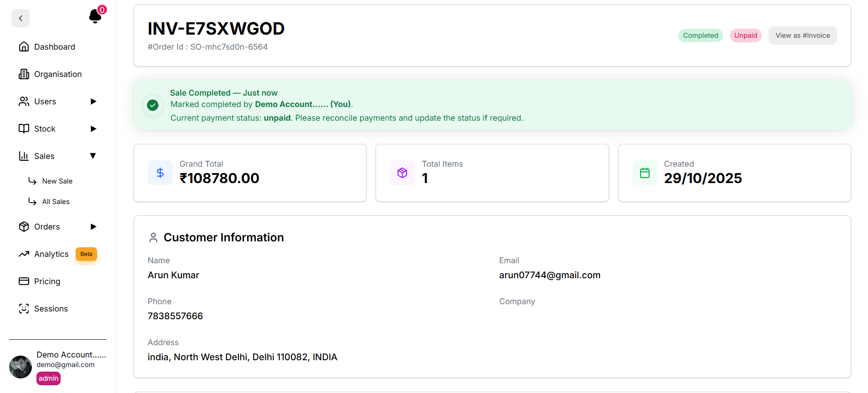Click the Dashboard home icon
The height and width of the screenshot is (393, 868).
click(24, 47)
